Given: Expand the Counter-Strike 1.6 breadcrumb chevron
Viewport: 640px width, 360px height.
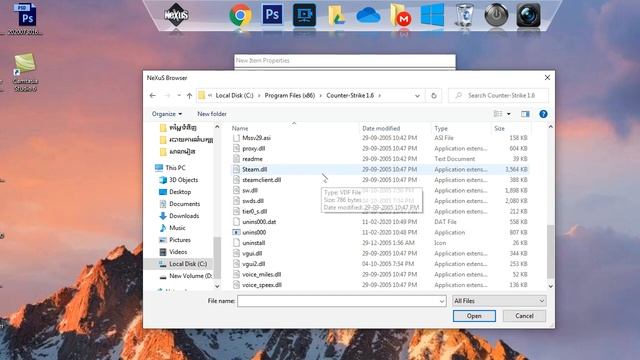Looking at the screenshot, I should point(380,96).
